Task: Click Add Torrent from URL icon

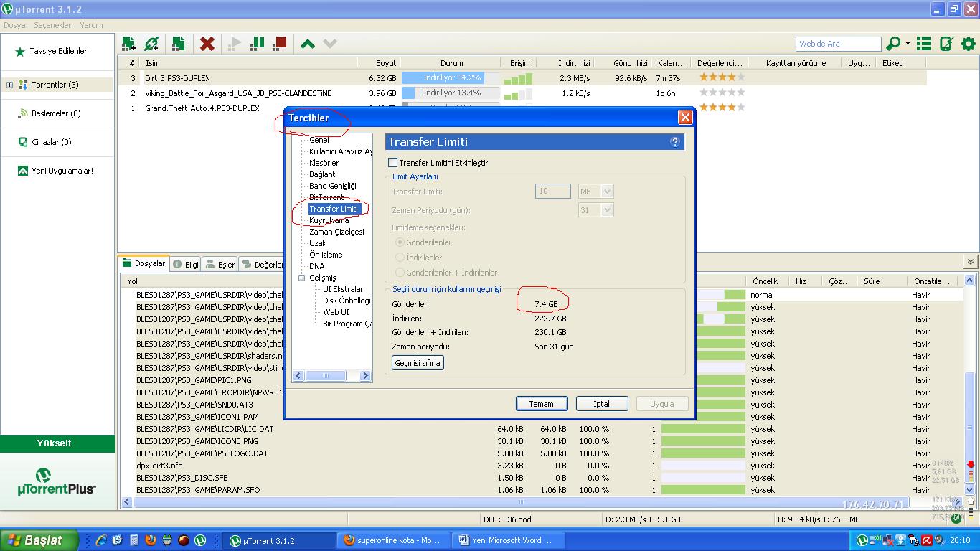Action: tap(151, 44)
